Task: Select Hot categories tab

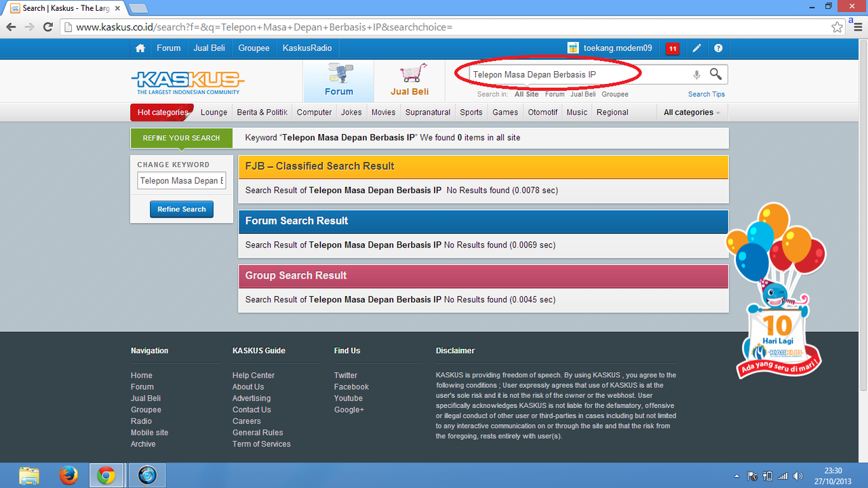Action: (162, 113)
